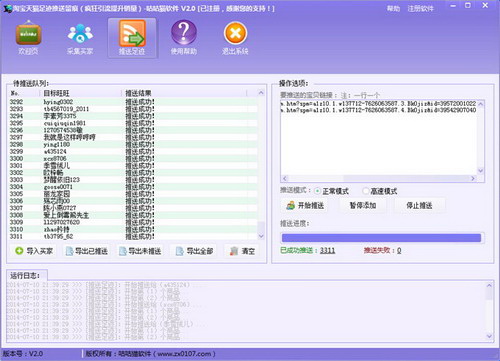Screen dimensions: 500x361
Task: Click the 导出全部 export all button
Action: [x=194, y=251]
